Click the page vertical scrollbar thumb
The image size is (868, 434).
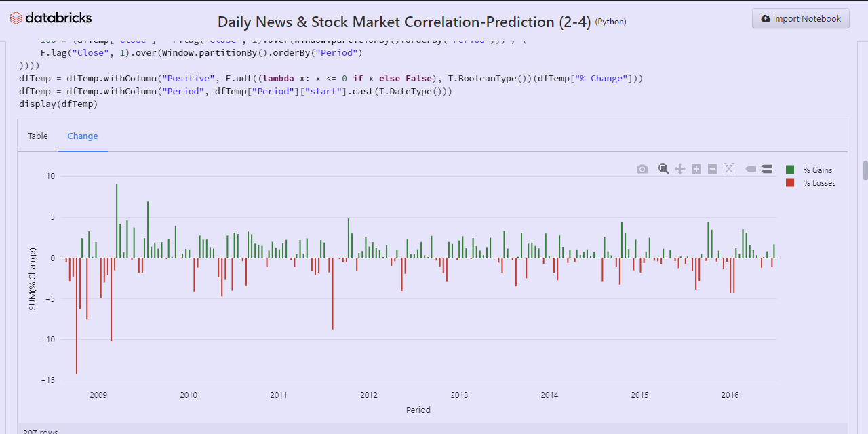(x=865, y=170)
